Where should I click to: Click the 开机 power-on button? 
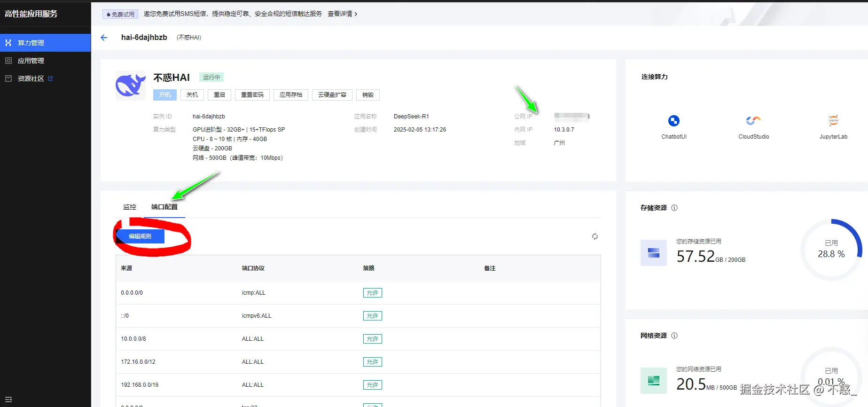pyautogui.click(x=165, y=95)
